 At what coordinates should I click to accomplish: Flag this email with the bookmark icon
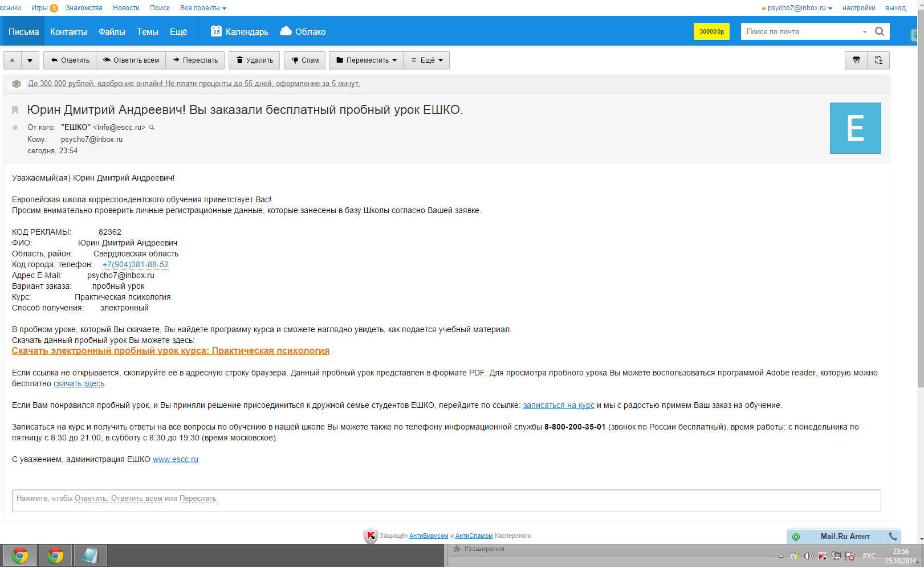(15, 110)
